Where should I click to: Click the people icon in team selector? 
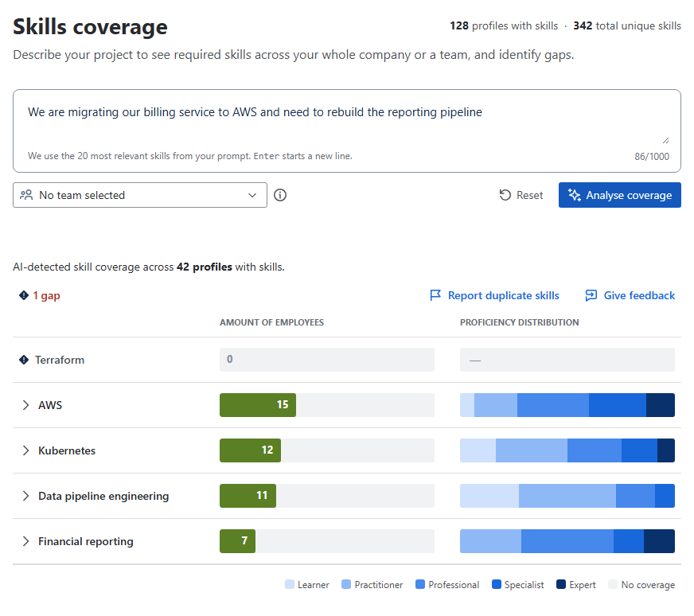click(26, 195)
